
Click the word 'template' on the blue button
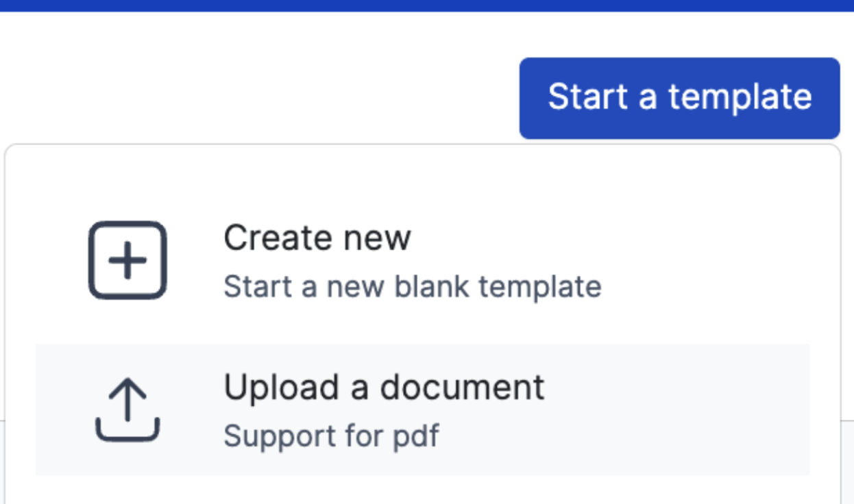point(740,97)
